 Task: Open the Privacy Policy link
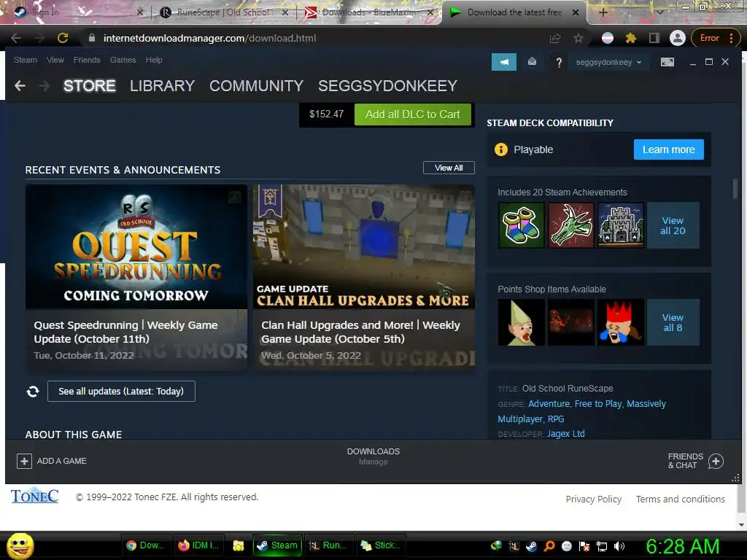pyautogui.click(x=594, y=499)
